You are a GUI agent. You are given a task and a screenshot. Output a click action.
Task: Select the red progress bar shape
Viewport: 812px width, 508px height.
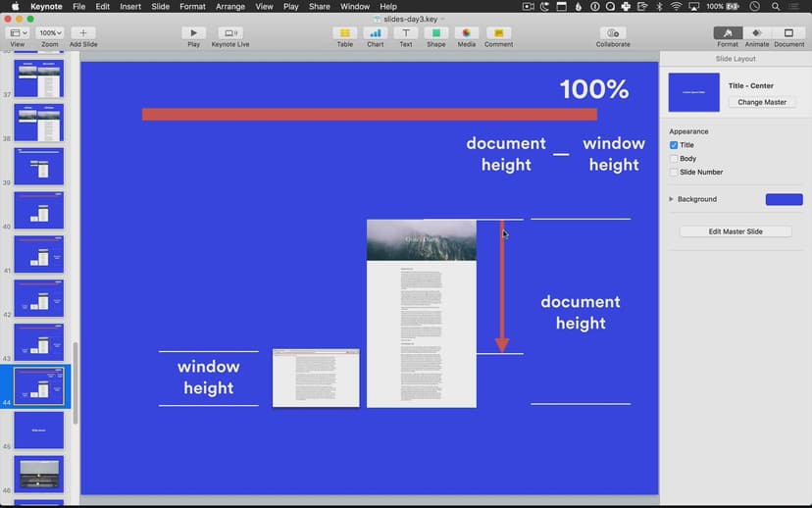click(370, 115)
